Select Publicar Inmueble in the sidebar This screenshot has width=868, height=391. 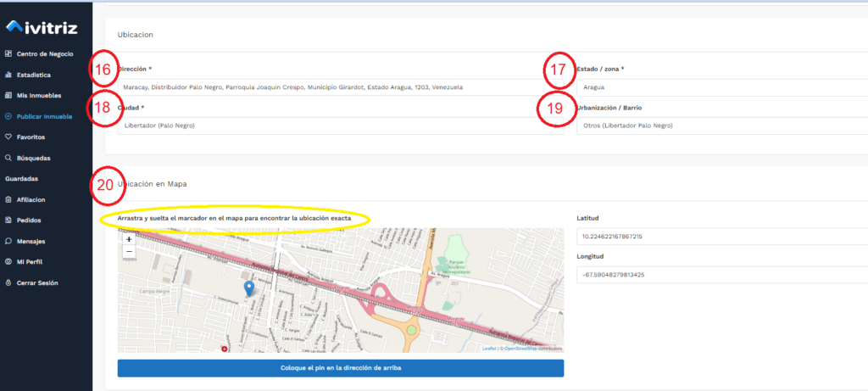pyautogui.click(x=44, y=116)
